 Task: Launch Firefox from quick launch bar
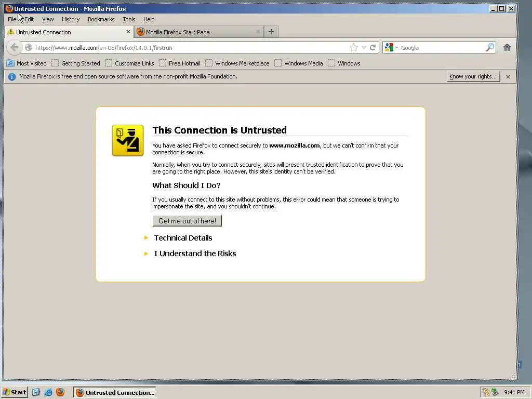[60, 392]
